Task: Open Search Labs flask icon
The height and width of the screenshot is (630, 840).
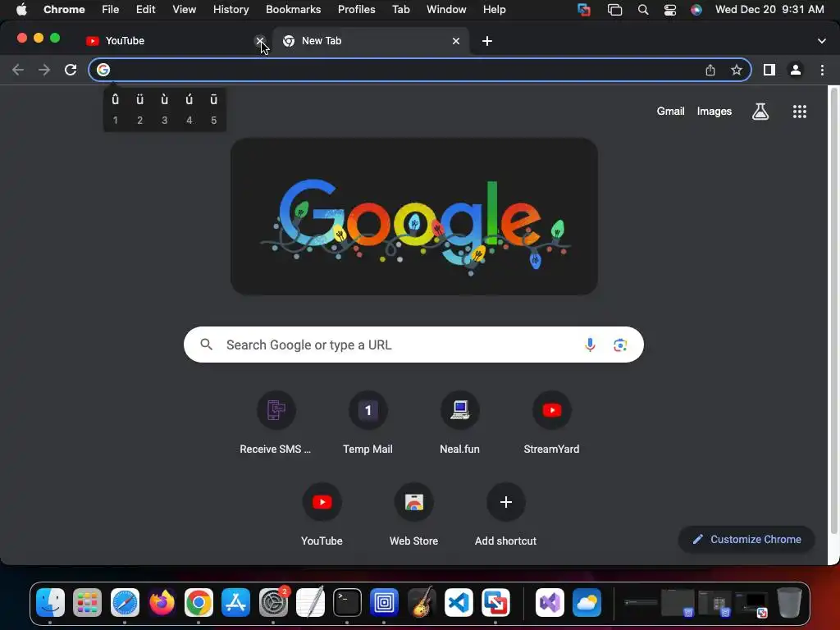Action: click(760, 112)
